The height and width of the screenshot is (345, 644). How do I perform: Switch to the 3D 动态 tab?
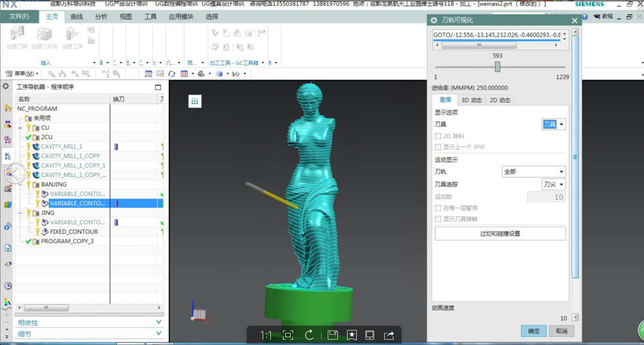[472, 100]
